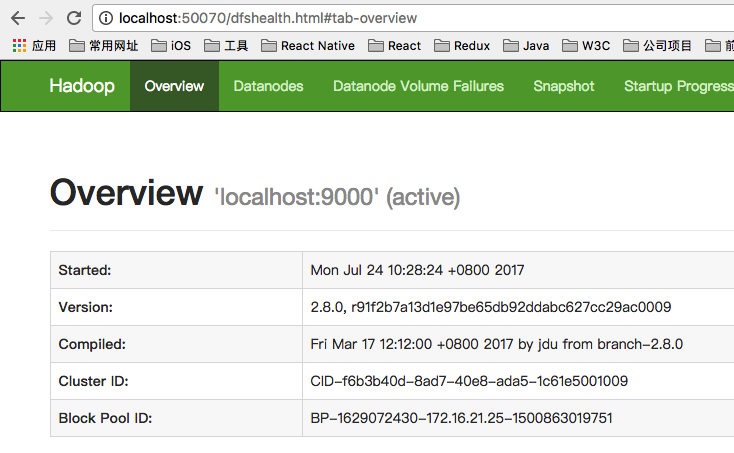Viewport: 734px width, 453px height.
Task: Click the browser back arrow
Action: [x=18, y=18]
